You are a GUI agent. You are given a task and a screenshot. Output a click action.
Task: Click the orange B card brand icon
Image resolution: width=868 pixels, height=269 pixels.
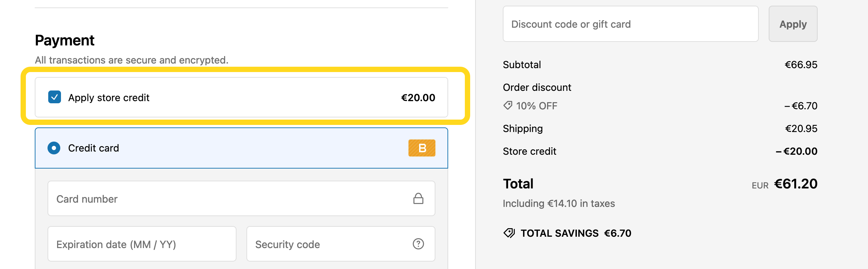click(x=422, y=148)
